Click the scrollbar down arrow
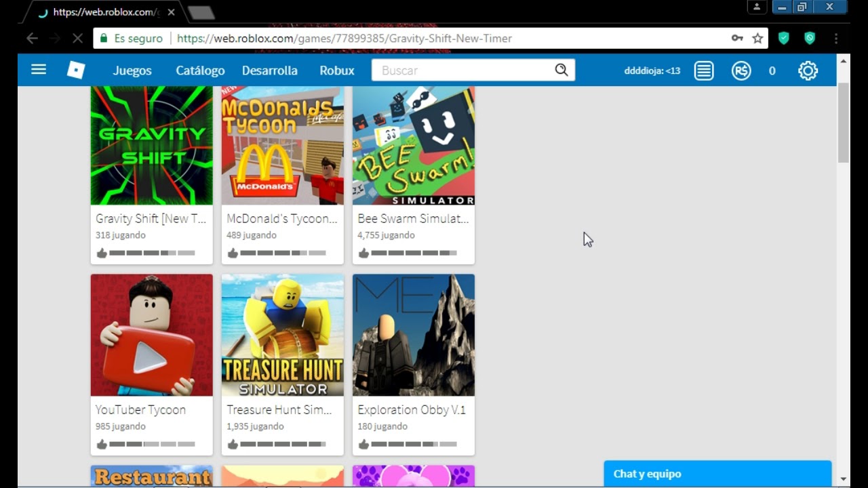 click(844, 479)
